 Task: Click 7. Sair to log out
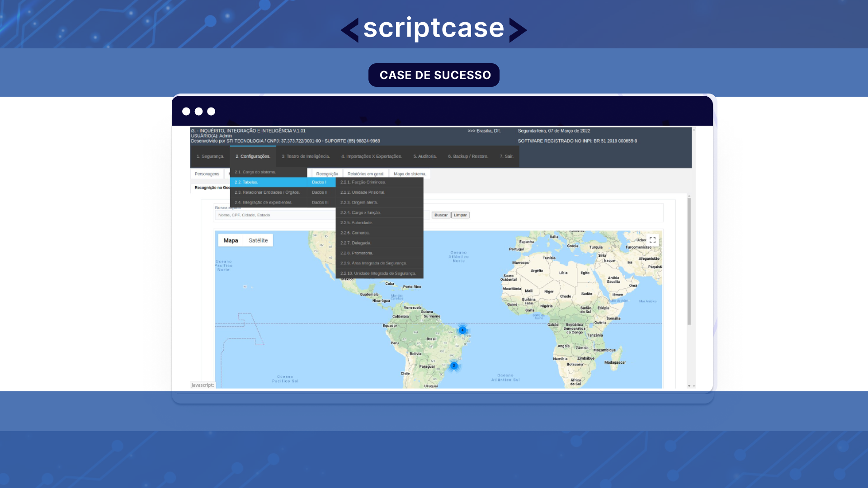point(507,157)
